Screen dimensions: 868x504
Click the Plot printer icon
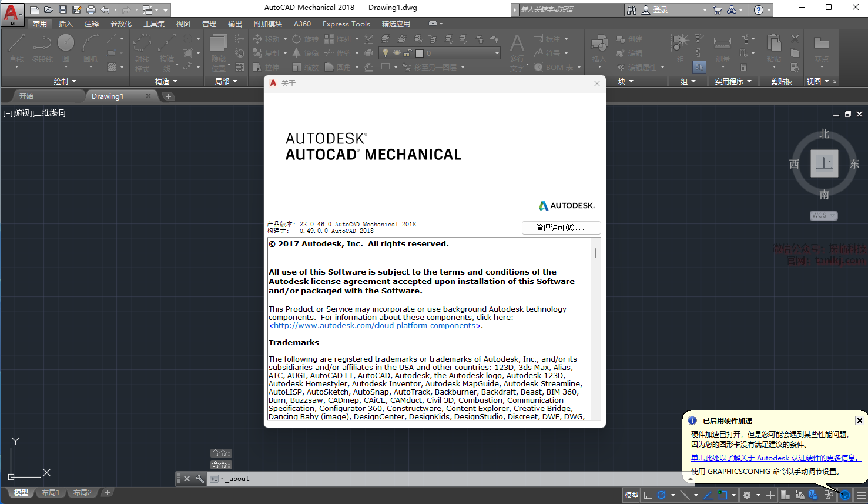click(x=91, y=9)
